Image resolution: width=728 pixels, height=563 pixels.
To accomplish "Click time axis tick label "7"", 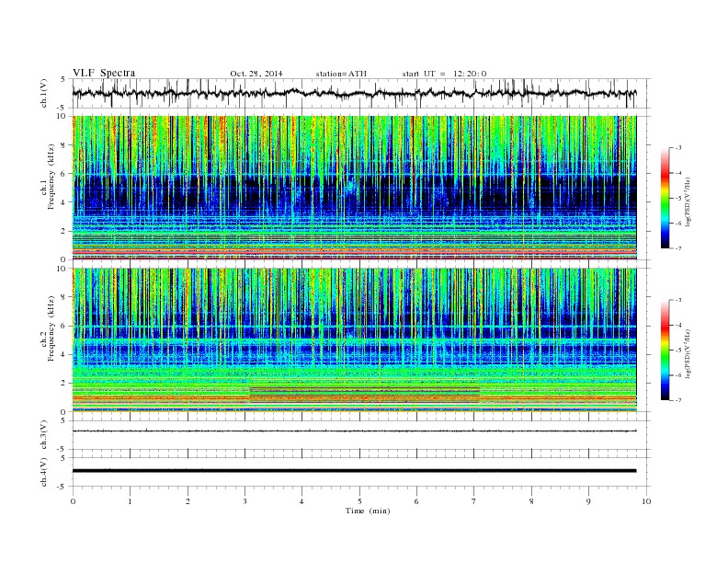I will (x=473, y=501).
